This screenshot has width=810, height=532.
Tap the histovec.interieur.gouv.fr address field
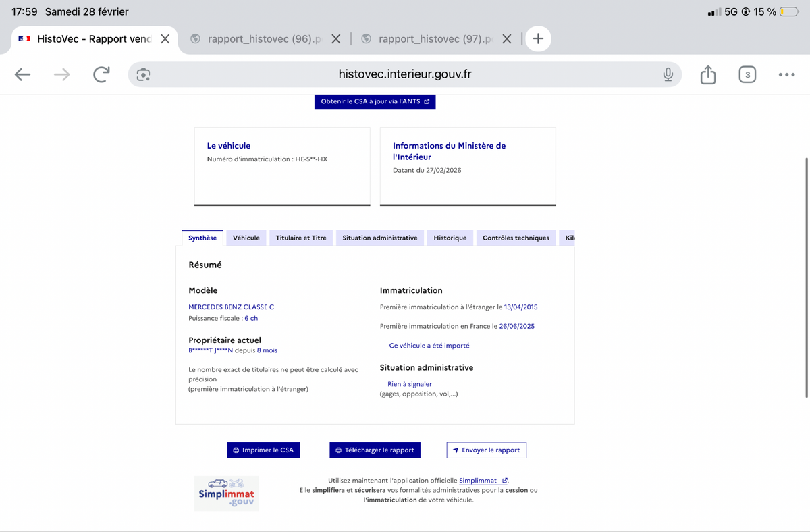pyautogui.click(x=404, y=74)
